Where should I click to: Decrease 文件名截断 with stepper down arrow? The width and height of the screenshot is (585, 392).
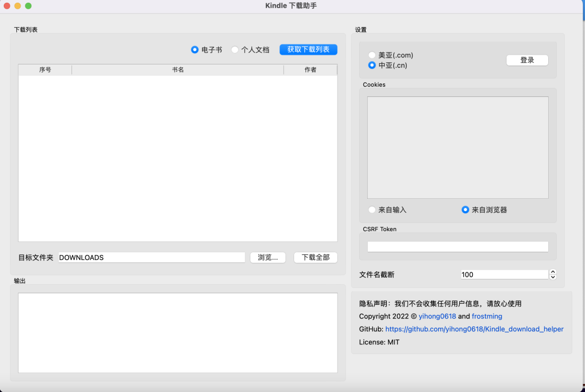pos(553,277)
